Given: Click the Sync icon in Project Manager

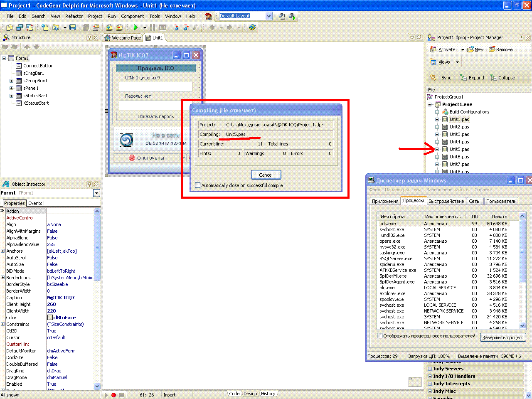Looking at the screenshot, I should point(433,78).
